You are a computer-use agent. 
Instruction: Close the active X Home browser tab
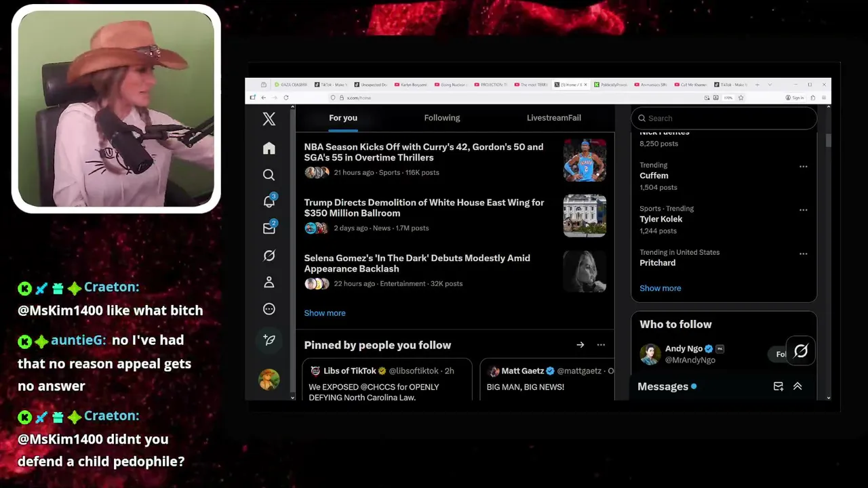pos(585,85)
